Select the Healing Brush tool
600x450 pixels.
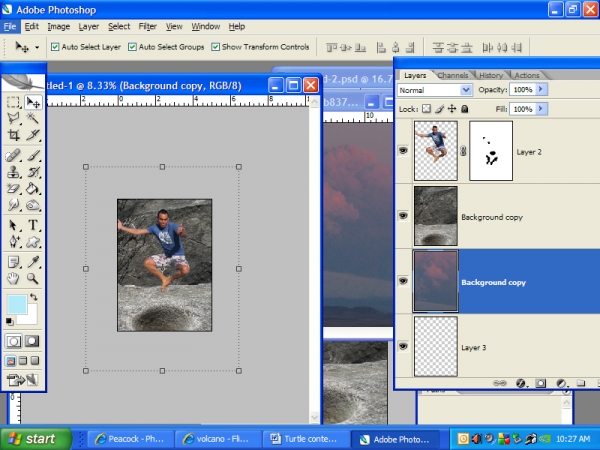(13, 156)
